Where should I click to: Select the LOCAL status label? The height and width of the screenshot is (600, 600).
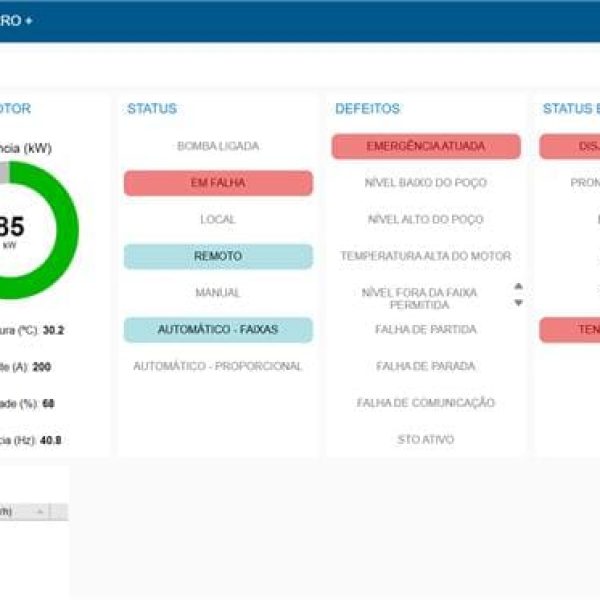pos(218,220)
